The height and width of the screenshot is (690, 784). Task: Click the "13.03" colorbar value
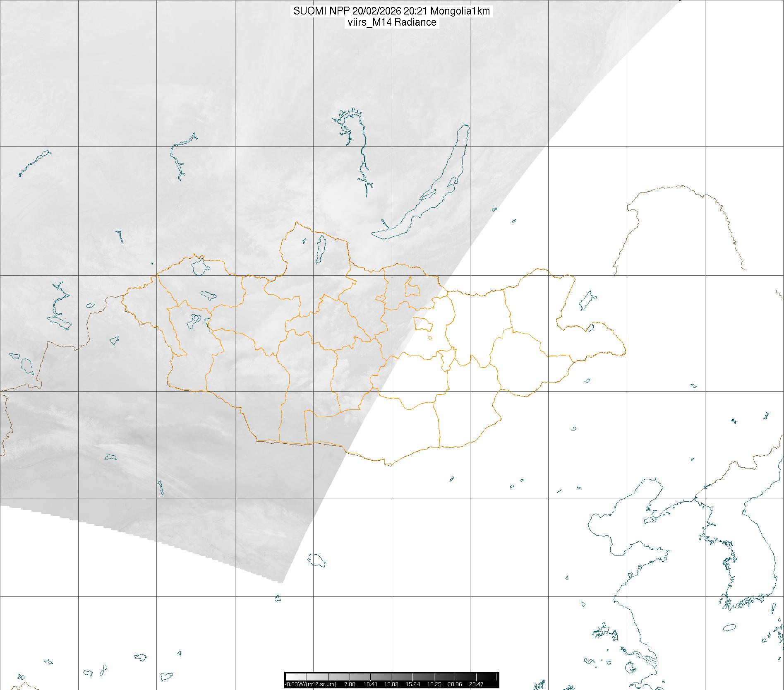pyautogui.click(x=391, y=684)
